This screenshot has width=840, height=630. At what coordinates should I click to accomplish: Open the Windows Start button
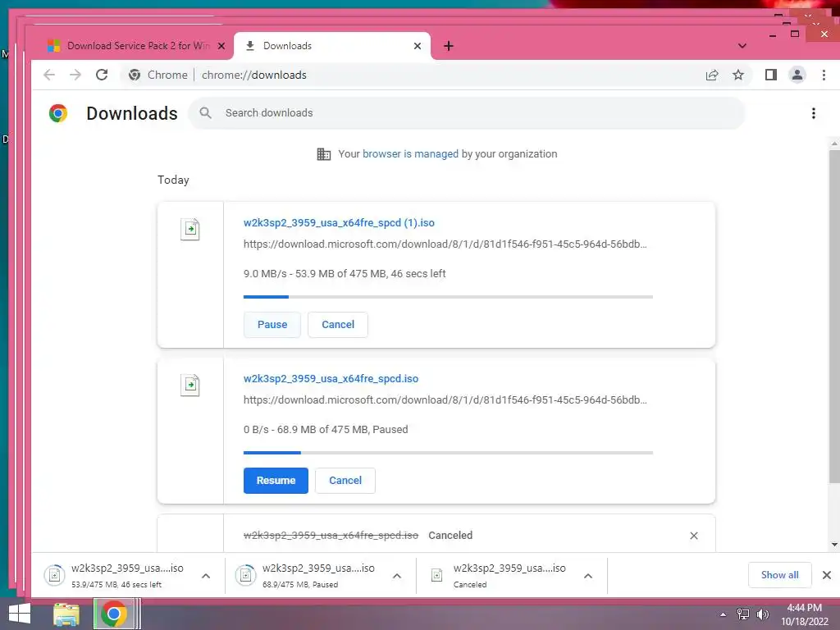coord(20,614)
